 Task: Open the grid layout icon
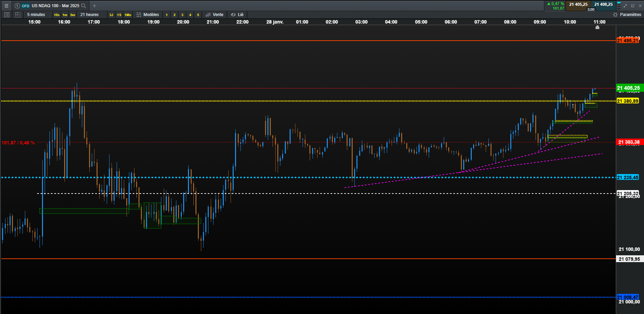point(18,15)
